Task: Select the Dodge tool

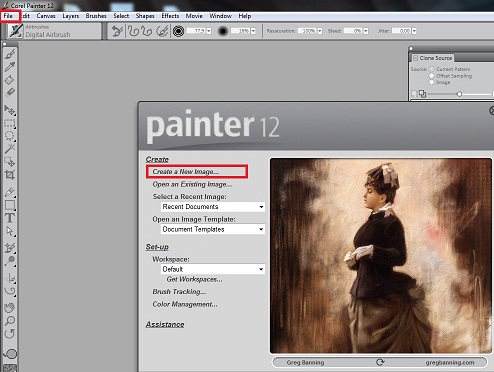Action: click(10, 261)
